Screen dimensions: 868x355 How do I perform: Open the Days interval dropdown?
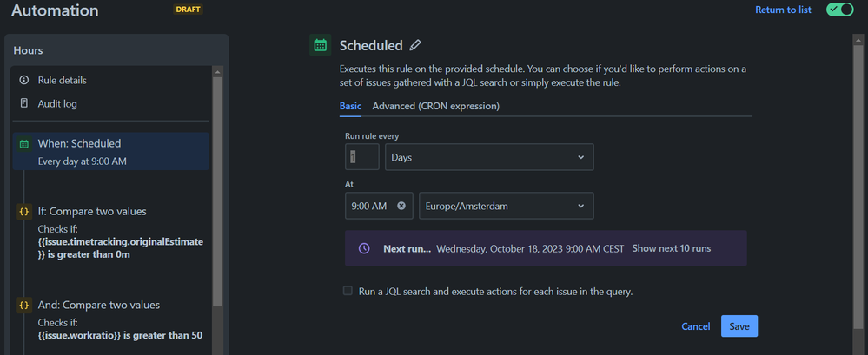coord(489,157)
